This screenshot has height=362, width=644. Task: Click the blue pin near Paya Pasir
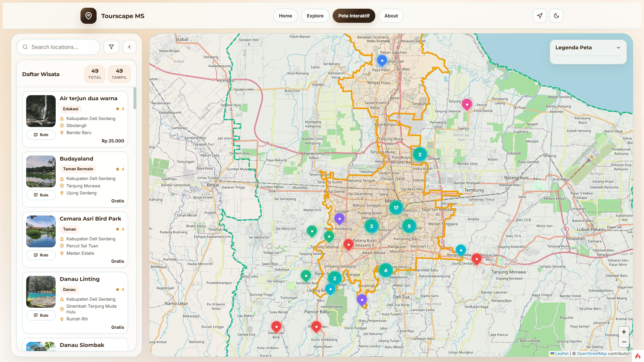tap(382, 61)
